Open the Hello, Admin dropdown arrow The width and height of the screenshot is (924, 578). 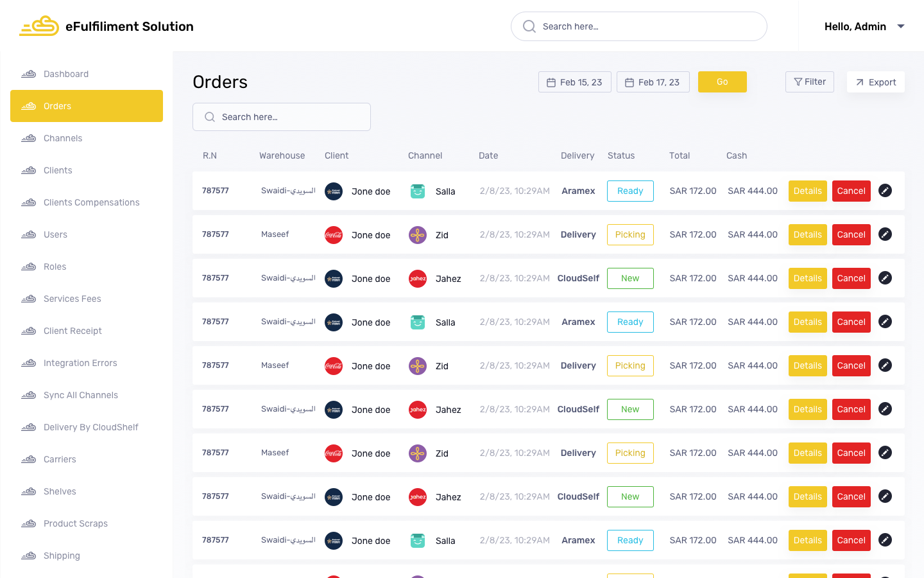pyautogui.click(x=901, y=26)
